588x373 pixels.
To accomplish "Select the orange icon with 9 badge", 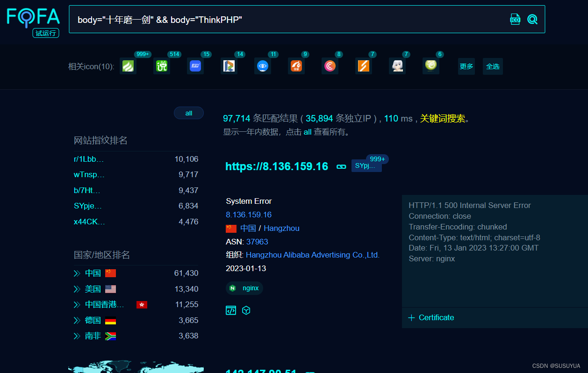I will click(296, 66).
